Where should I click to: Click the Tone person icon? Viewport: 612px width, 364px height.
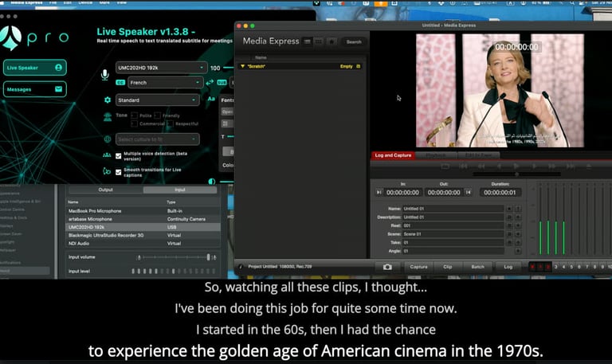pyautogui.click(x=108, y=116)
